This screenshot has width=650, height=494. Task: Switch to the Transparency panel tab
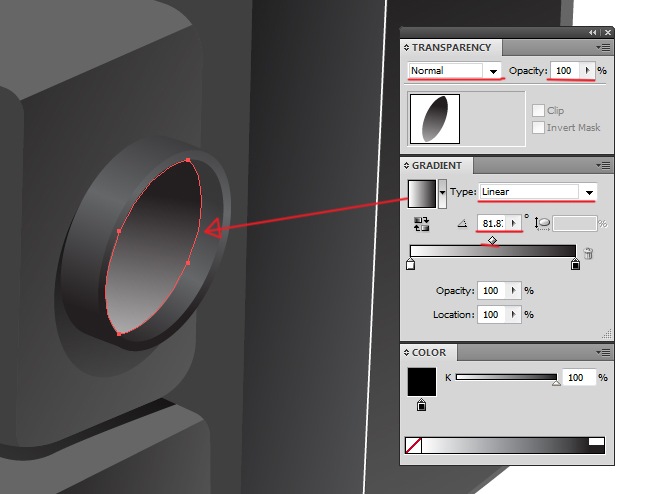[451, 47]
